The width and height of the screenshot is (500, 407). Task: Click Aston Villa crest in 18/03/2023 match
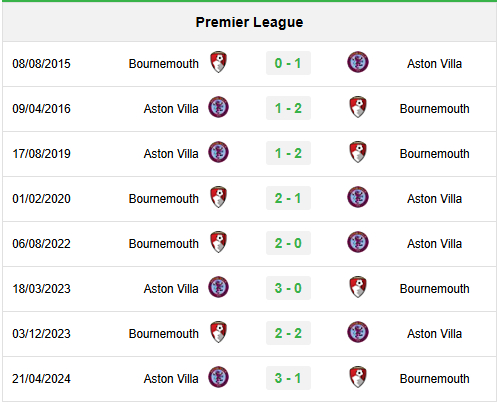point(219,287)
